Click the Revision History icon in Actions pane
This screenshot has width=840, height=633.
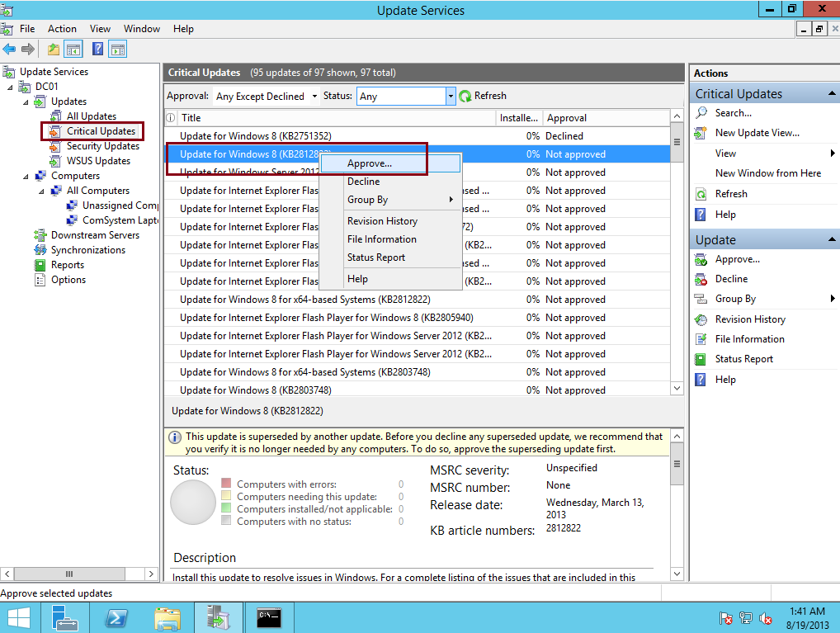[701, 319]
